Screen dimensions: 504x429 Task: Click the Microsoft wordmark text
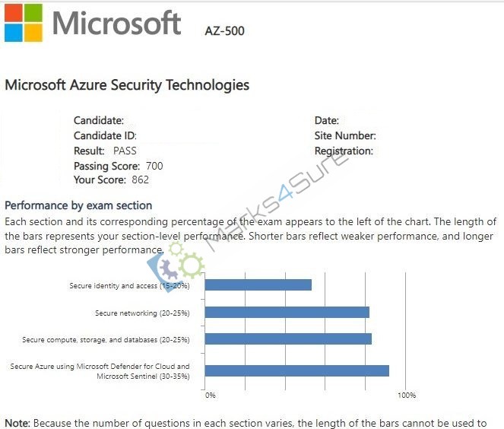(116, 23)
